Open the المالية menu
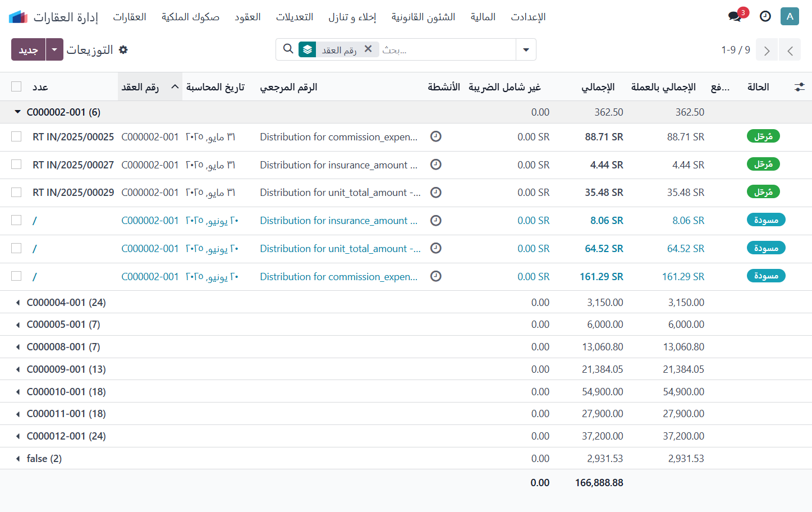 pyautogui.click(x=483, y=17)
